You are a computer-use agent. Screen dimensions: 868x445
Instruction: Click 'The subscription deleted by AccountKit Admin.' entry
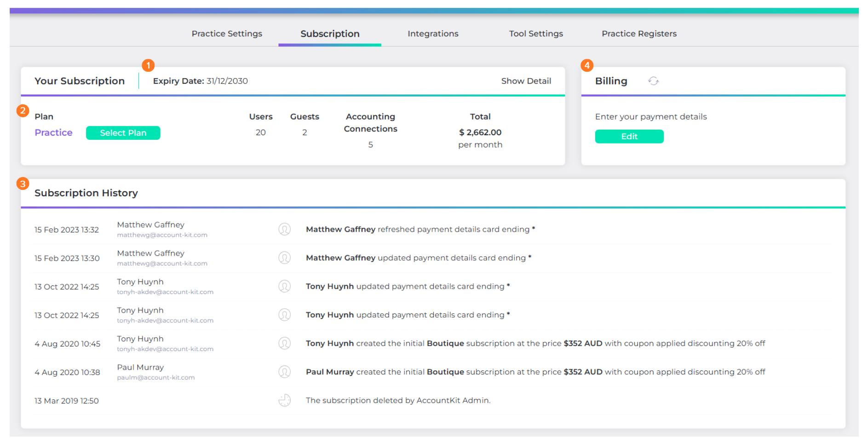398,400
